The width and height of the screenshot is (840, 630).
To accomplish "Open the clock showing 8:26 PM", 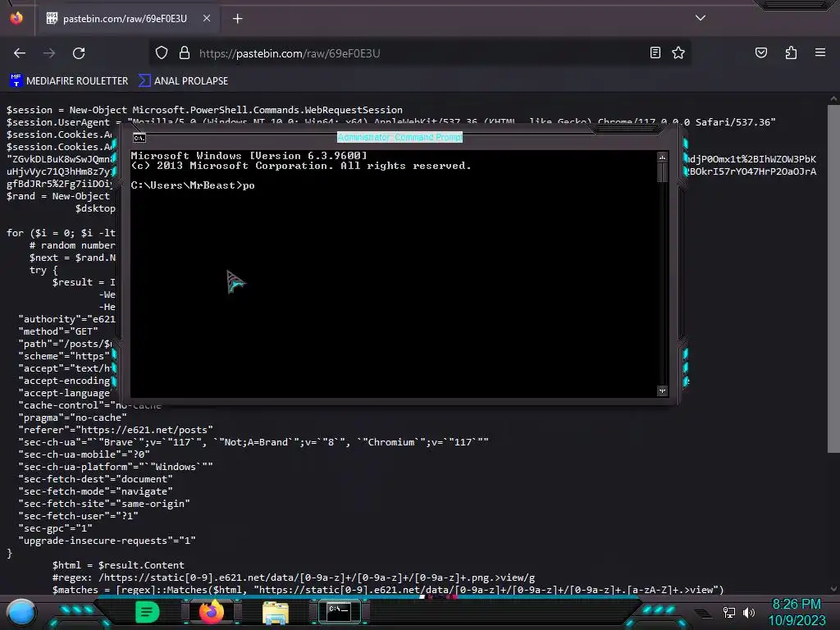I will pos(797,612).
